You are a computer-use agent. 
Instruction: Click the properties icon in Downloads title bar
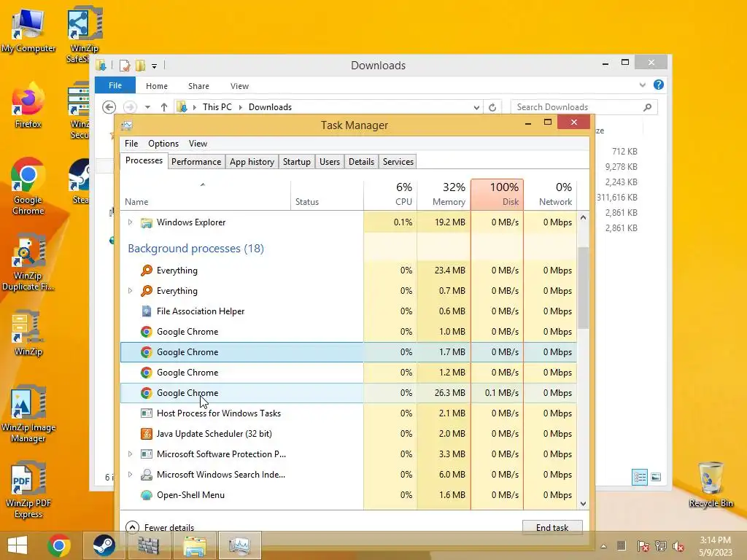(x=125, y=65)
